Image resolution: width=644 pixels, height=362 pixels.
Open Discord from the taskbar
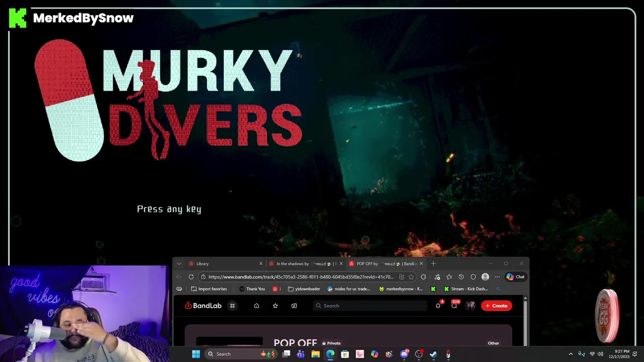pyautogui.click(x=404, y=354)
